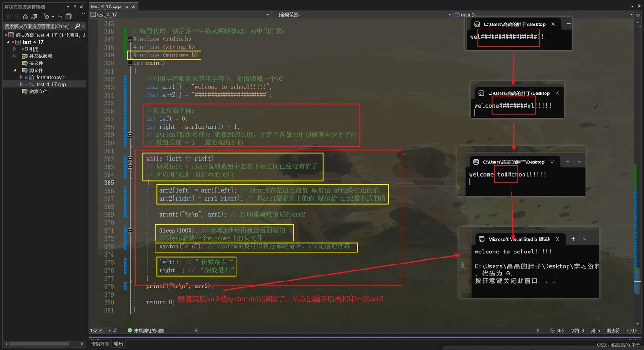This screenshot has width=644, height=350.
Task: Click the Solution Explorer scroll right arrow
Action: 82,344
